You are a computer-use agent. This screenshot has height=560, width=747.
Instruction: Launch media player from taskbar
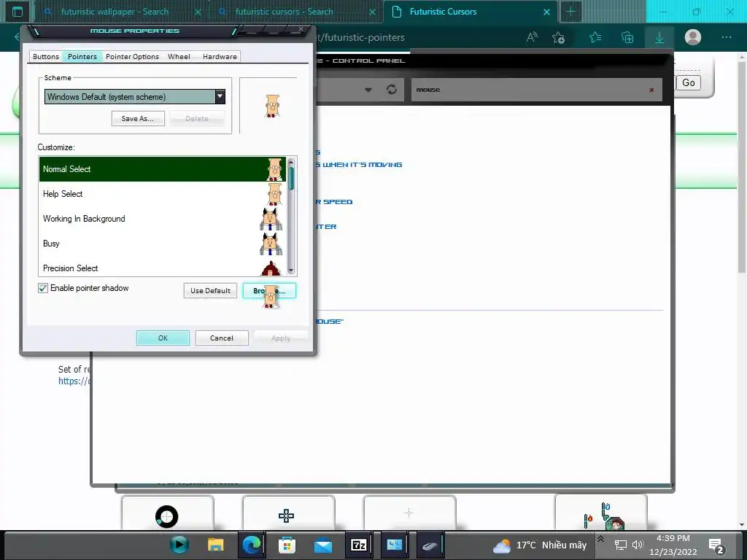tap(179, 545)
